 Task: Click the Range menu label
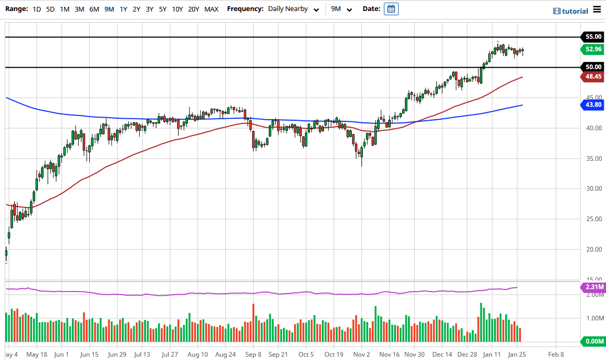pos(16,9)
